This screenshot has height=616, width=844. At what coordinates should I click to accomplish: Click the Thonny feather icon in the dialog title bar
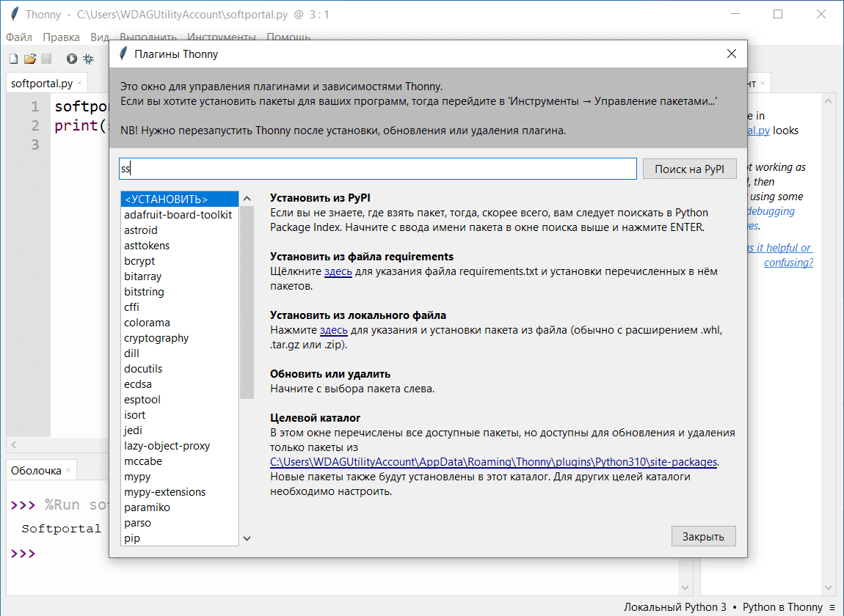tap(123, 54)
